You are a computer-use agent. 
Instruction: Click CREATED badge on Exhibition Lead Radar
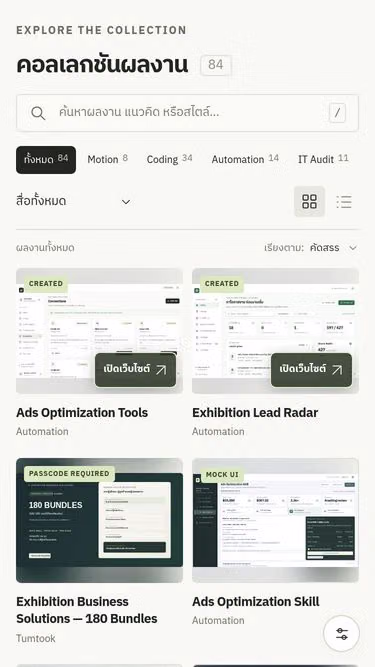click(222, 284)
